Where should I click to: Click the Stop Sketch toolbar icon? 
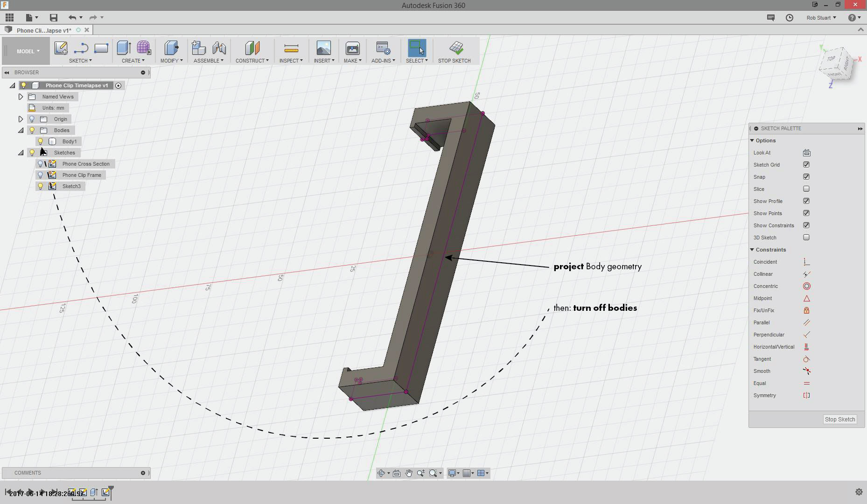(456, 48)
